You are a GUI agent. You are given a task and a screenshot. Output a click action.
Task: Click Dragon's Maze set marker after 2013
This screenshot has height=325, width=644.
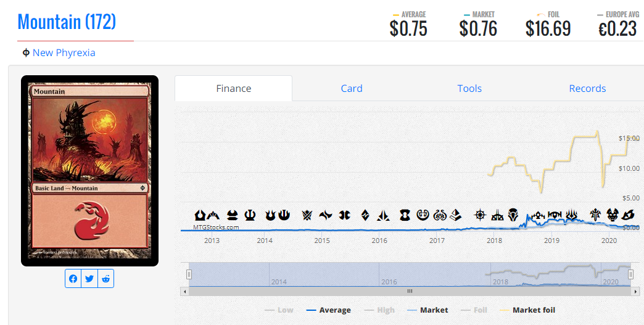coord(233,215)
